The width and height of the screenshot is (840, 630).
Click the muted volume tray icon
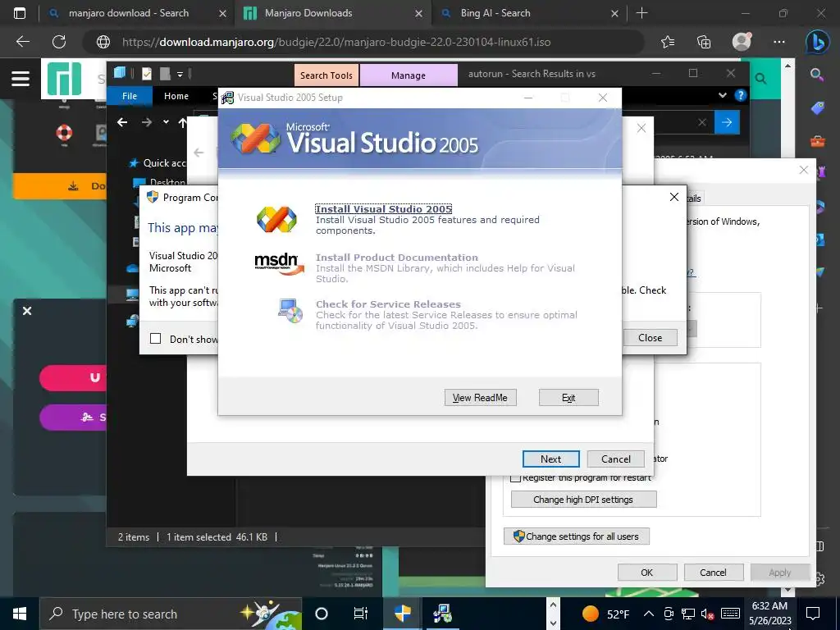[708, 614]
